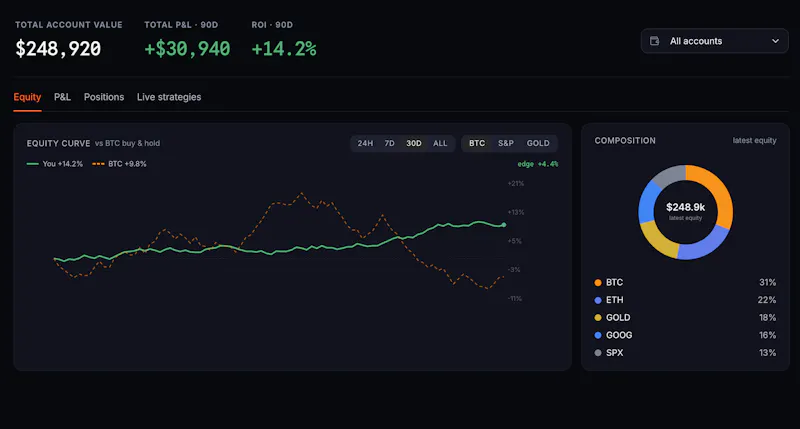Select the ETH composition row label
This screenshot has width=800, height=429.
[614, 300]
